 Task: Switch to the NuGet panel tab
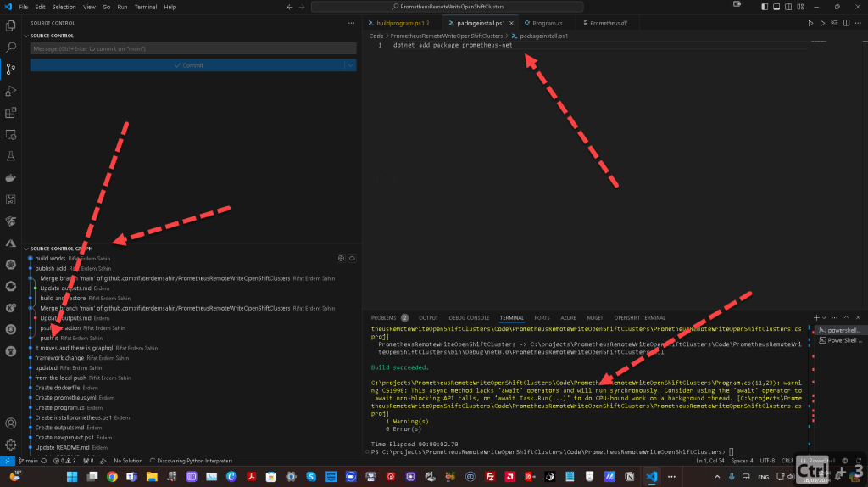594,318
